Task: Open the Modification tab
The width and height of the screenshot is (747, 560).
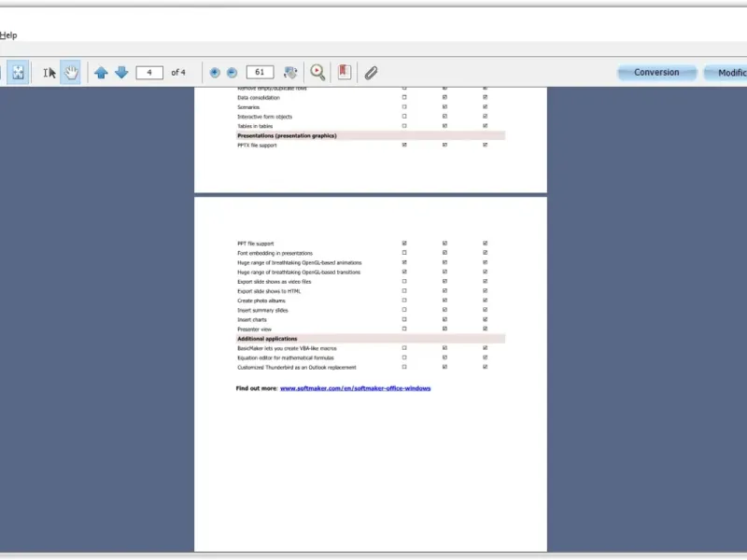Action: click(x=726, y=73)
